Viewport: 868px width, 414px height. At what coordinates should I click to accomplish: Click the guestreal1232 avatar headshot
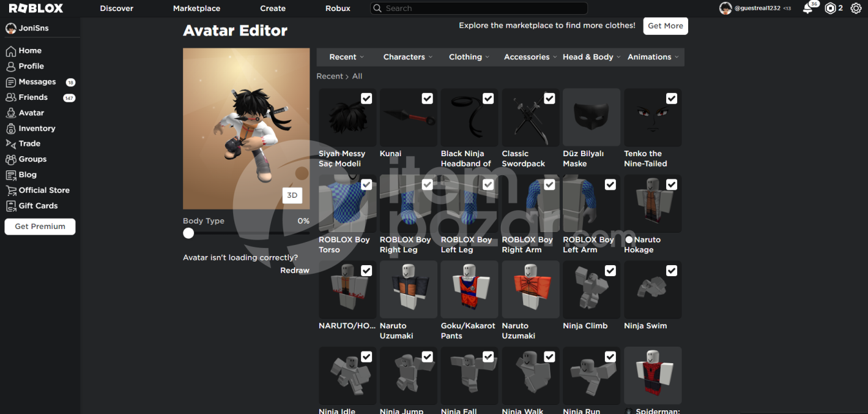(x=725, y=9)
